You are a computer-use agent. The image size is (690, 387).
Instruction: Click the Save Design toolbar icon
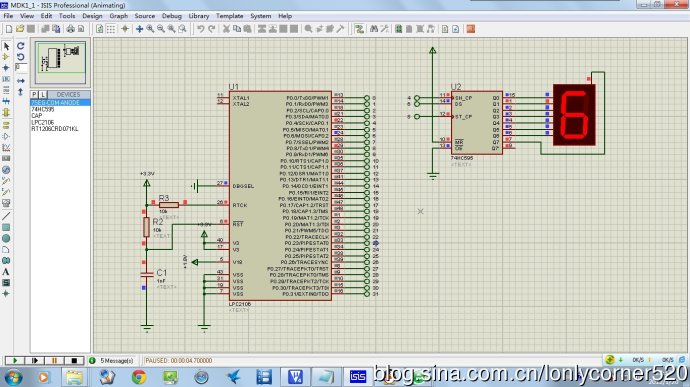click(x=31, y=29)
